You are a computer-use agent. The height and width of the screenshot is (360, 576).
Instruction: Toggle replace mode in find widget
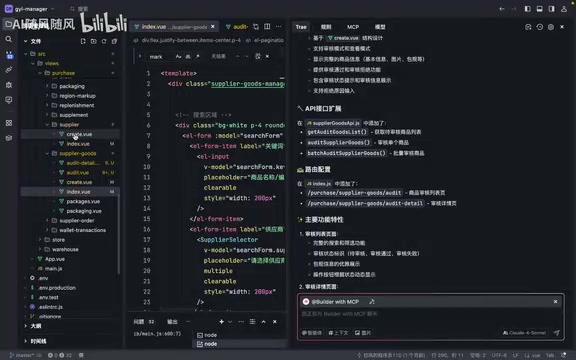[140, 56]
